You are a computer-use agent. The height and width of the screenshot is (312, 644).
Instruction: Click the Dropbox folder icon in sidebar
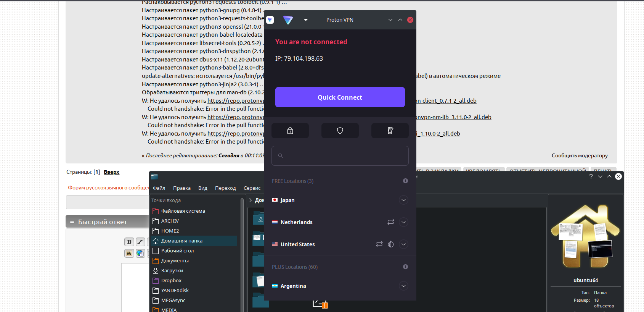click(156, 280)
